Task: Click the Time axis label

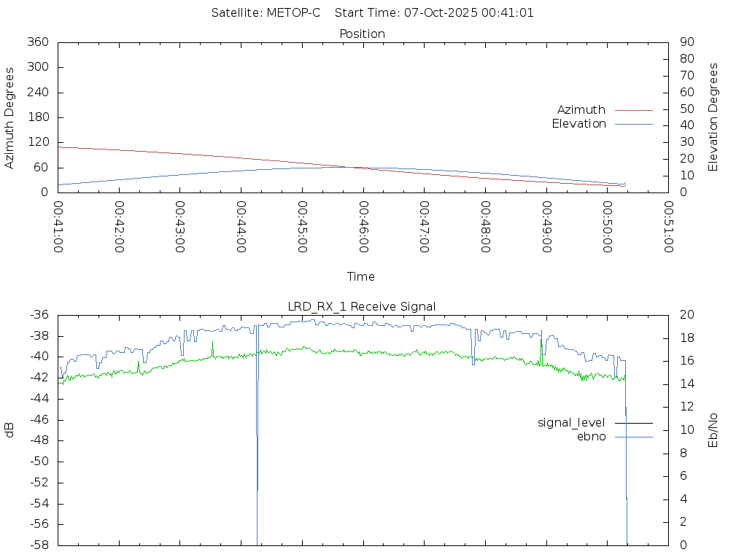Action: coord(361,277)
